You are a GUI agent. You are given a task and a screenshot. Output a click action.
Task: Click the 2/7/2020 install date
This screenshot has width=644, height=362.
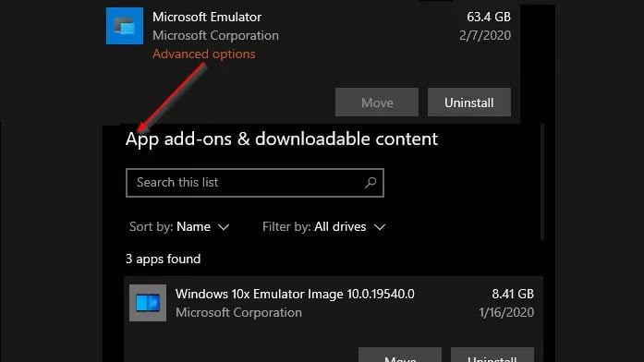coord(485,35)
